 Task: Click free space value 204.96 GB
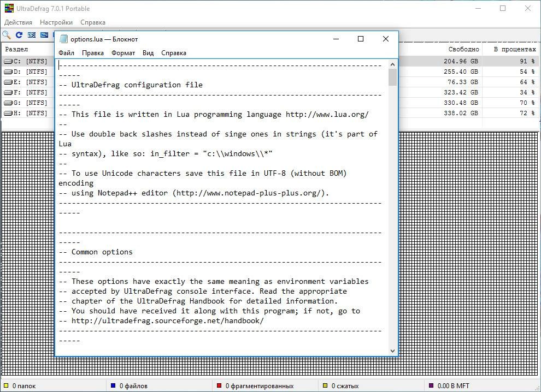461,61
